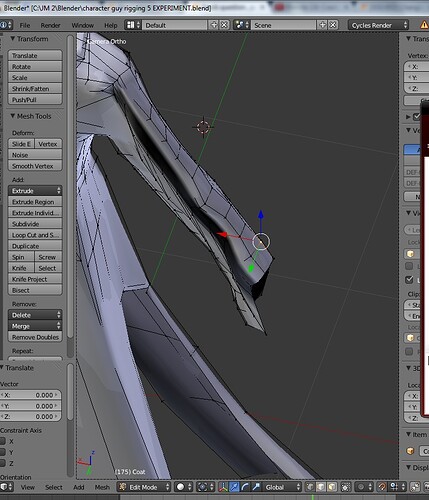The width and height of the screenshot is (429, 500).
Task: Delete the Default screen layout
Action: 224,25
